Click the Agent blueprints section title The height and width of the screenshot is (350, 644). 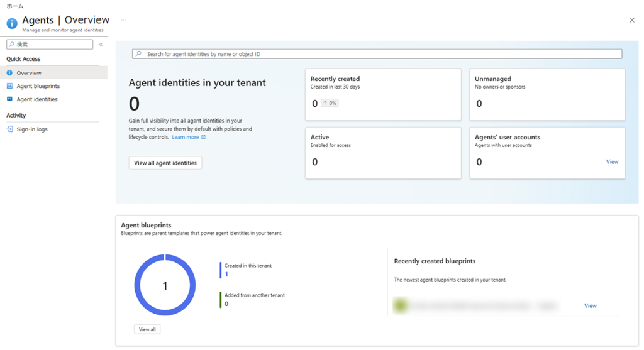146,225
